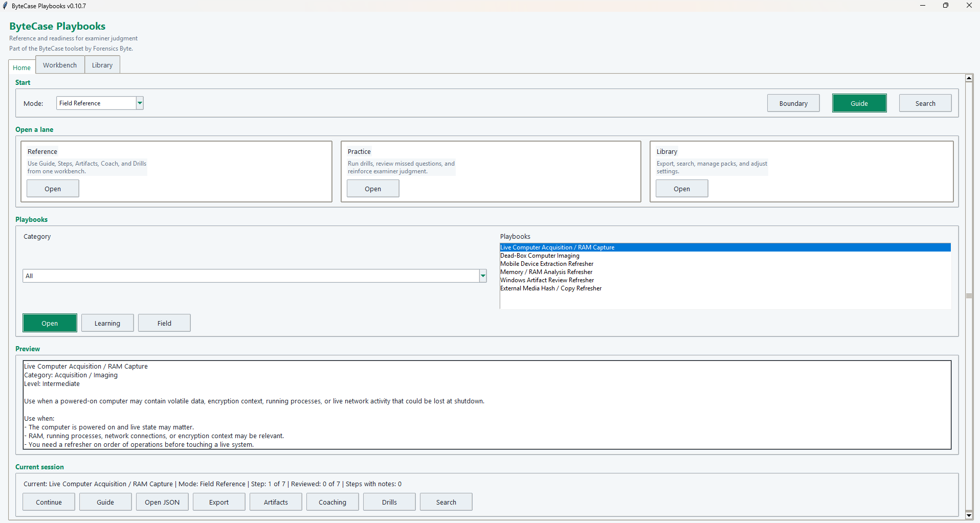Screen dimensions: 980x523
Task: Click the scrollbar down arrow
Action: click(969, 515)
